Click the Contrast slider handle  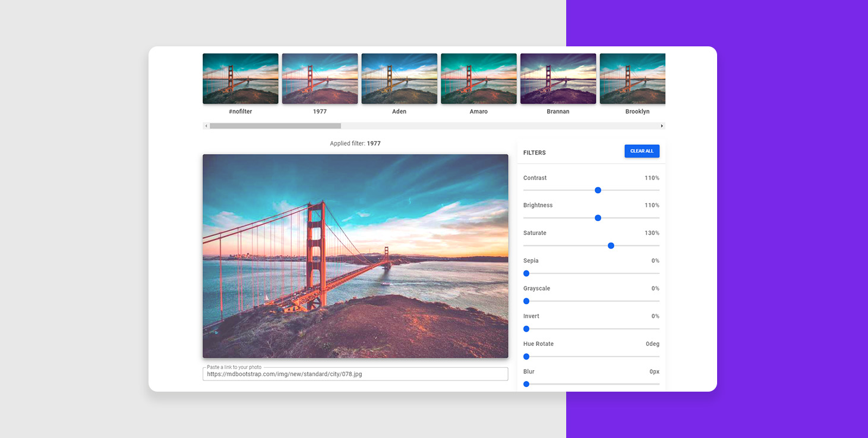(x=598, y=190)
